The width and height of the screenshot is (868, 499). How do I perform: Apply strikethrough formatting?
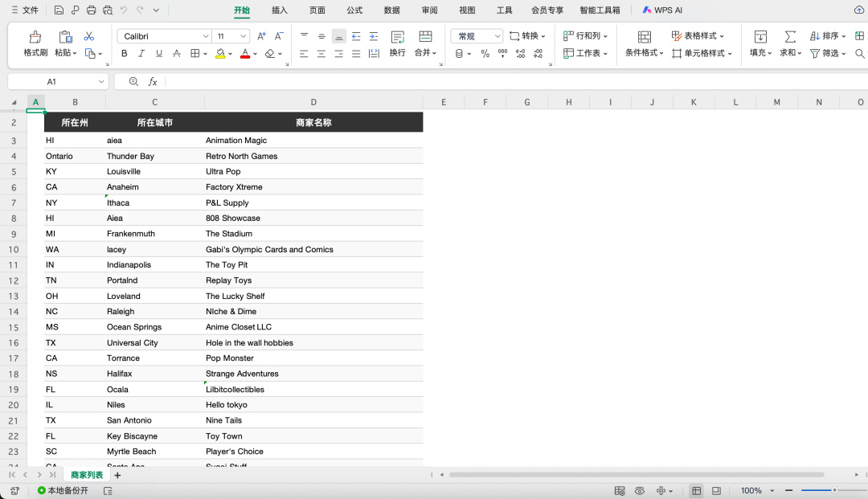tap(177, 53)
